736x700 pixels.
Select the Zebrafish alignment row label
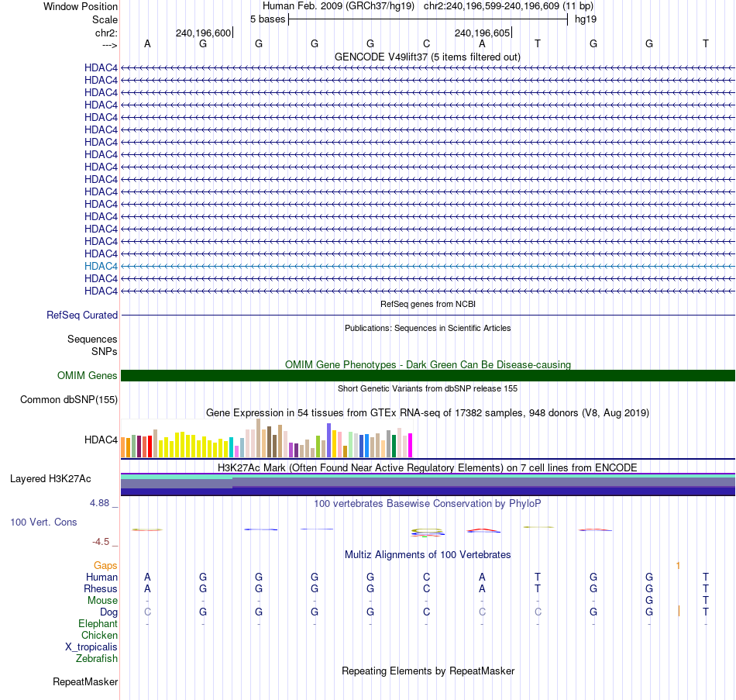tap(97, 659)
